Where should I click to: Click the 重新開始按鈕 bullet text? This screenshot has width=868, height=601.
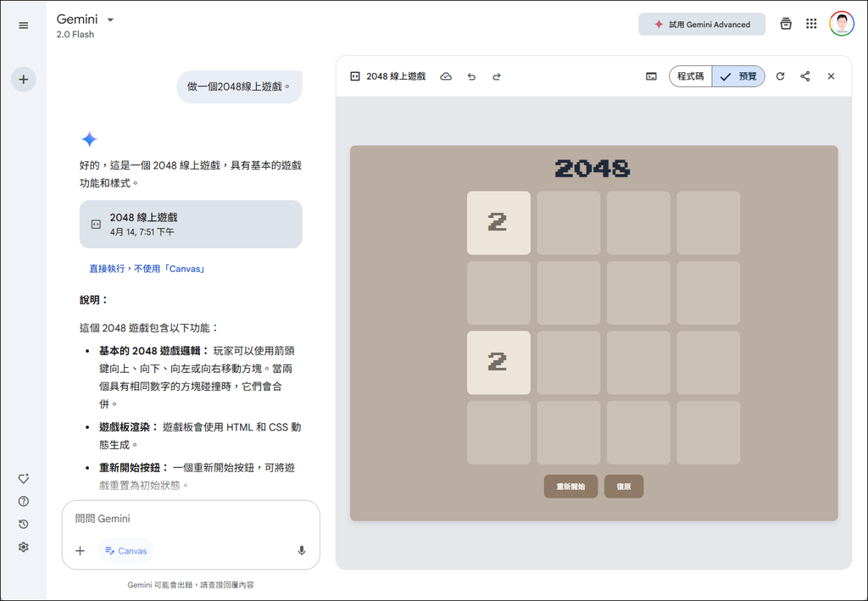(133, 468)
